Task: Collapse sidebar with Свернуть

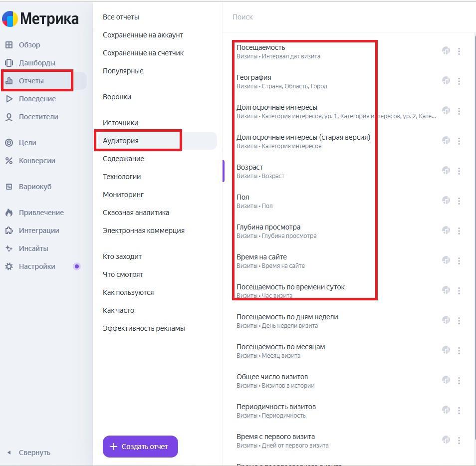Action: pos(34,453)
